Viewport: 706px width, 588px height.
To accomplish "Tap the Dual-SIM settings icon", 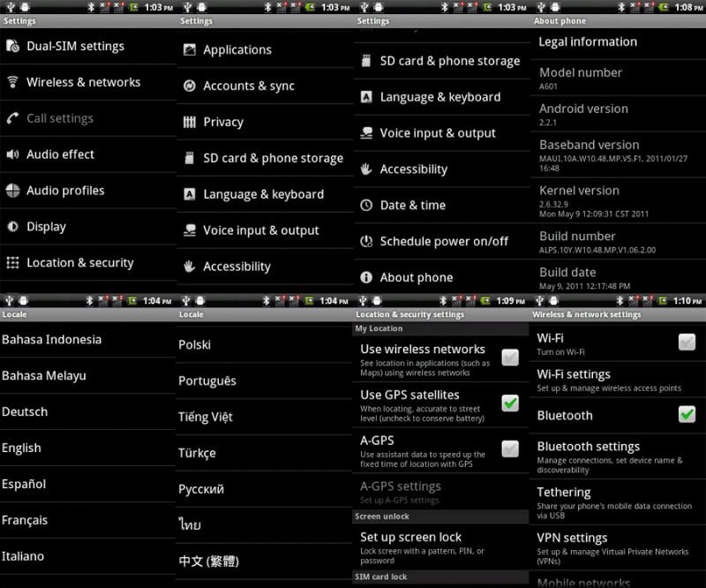I will pyautogui.click(x=12, y=46).
